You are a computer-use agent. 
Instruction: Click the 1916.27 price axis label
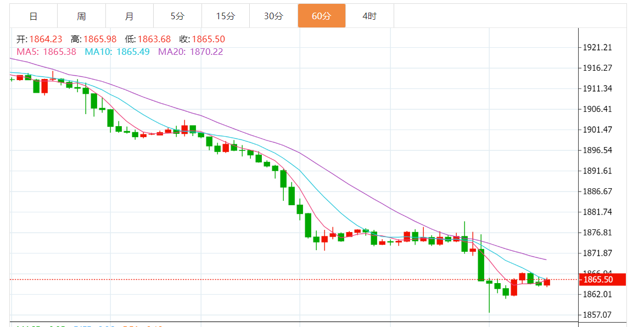(x=597, y=68)
